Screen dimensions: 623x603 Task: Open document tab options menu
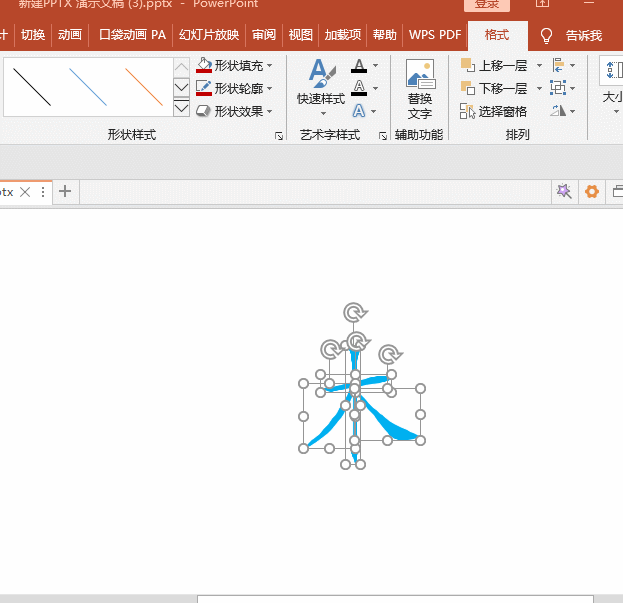click(43, 193)
